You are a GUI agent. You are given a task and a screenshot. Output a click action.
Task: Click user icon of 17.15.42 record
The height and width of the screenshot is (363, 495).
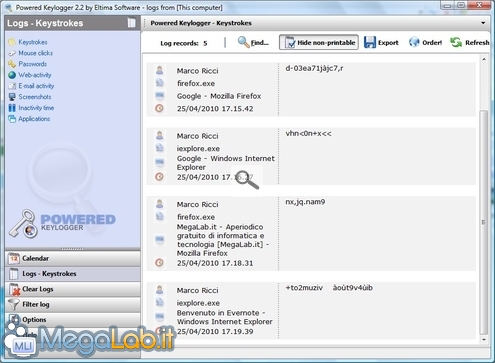click(160, 70)
